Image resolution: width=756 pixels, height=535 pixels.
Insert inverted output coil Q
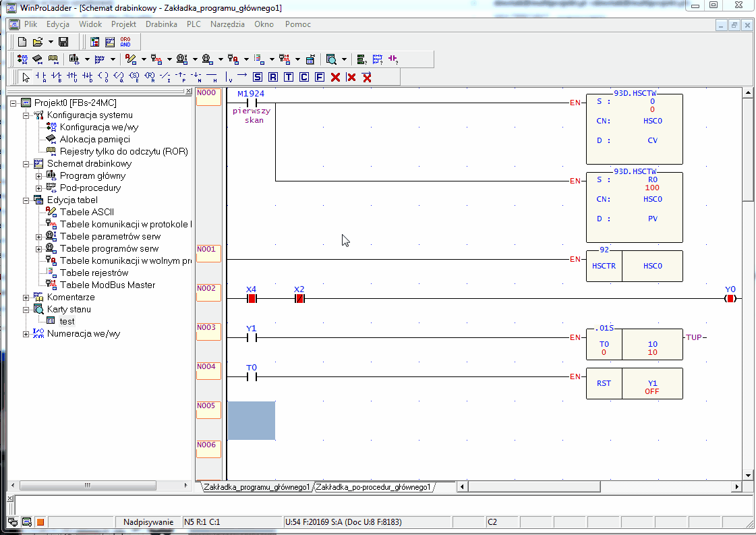coord(119,77)
